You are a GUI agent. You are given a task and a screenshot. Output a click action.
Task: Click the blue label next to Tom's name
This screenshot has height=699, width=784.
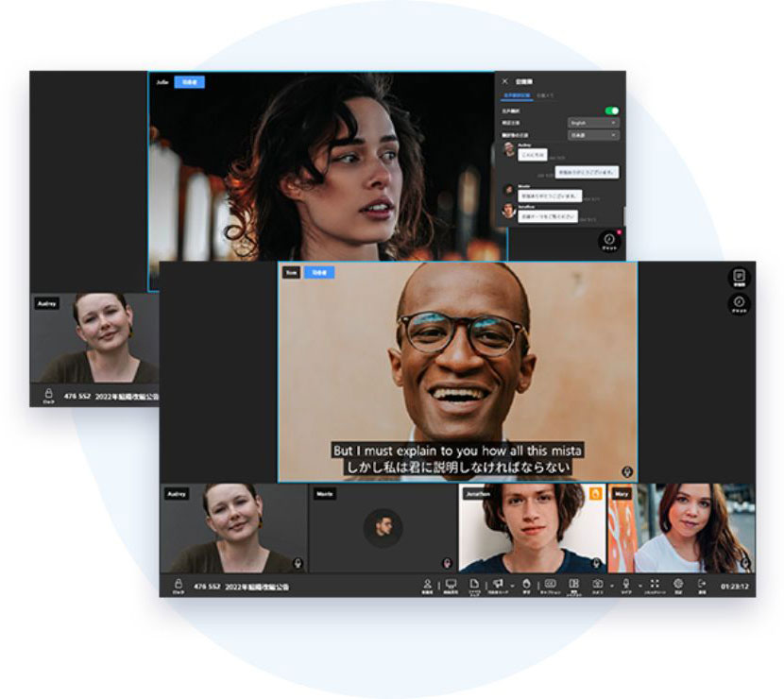coord(319,272)
